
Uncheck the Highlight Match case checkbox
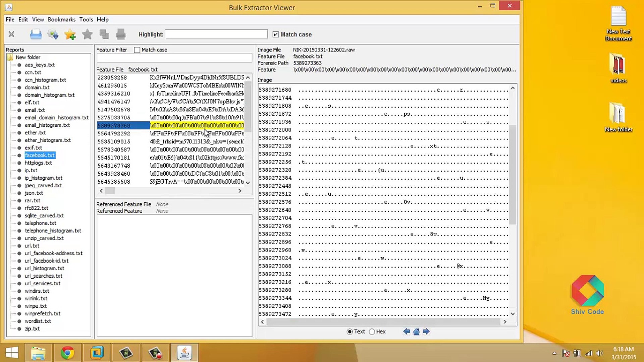(x=276, y=34)
